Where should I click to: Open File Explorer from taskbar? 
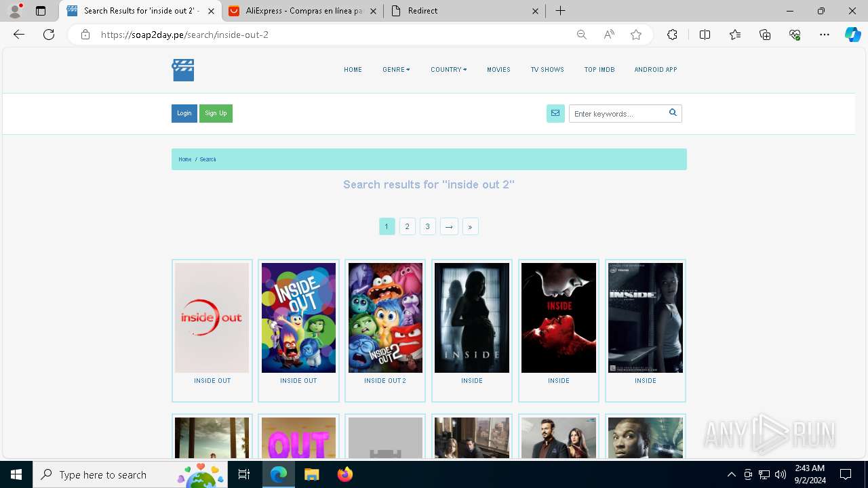point(311,474)
